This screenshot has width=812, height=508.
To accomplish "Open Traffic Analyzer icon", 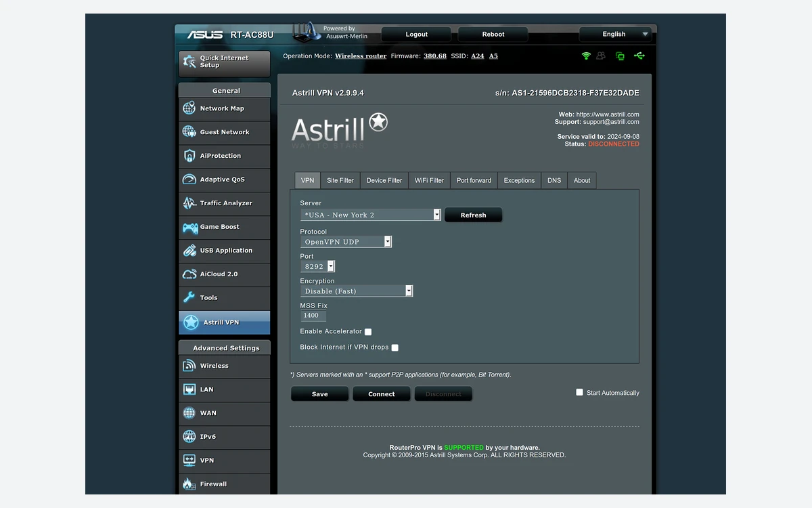I will coord(189,203).
